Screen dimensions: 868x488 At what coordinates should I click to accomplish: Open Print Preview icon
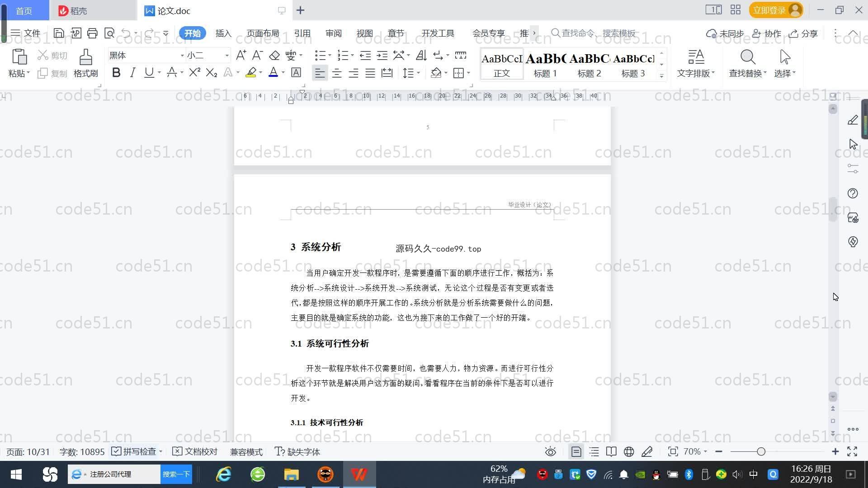(109, 33)
